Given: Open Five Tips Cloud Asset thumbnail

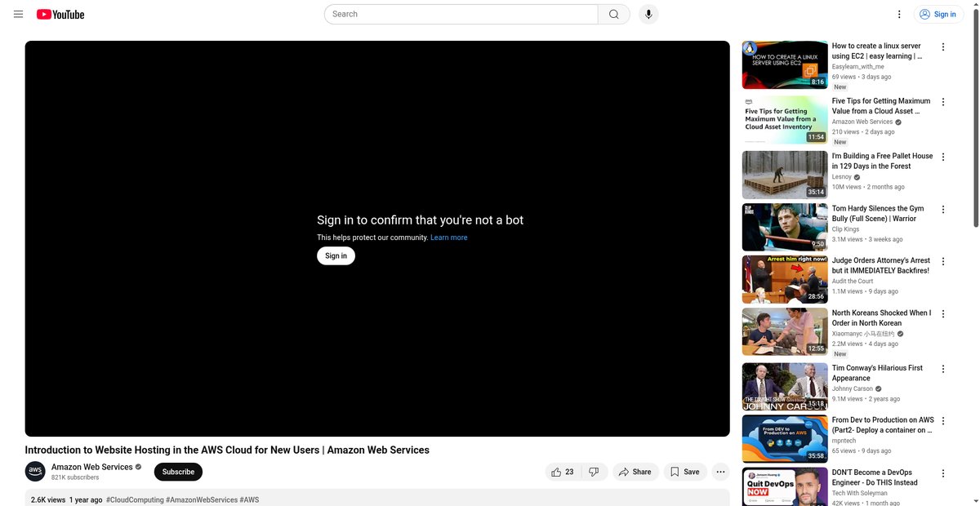Looking at the screenshot, I should (785, 120).
